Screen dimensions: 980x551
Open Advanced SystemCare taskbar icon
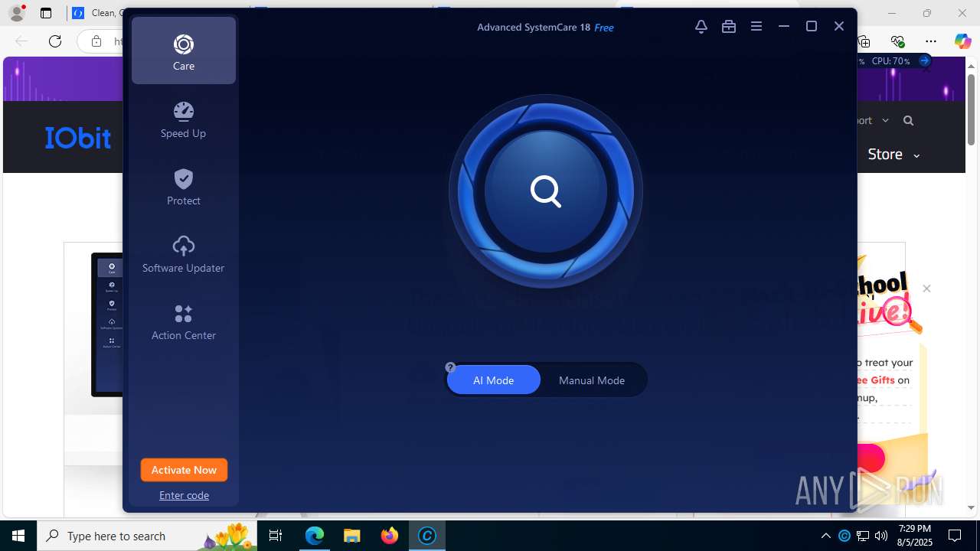click(x=426, y=536)
